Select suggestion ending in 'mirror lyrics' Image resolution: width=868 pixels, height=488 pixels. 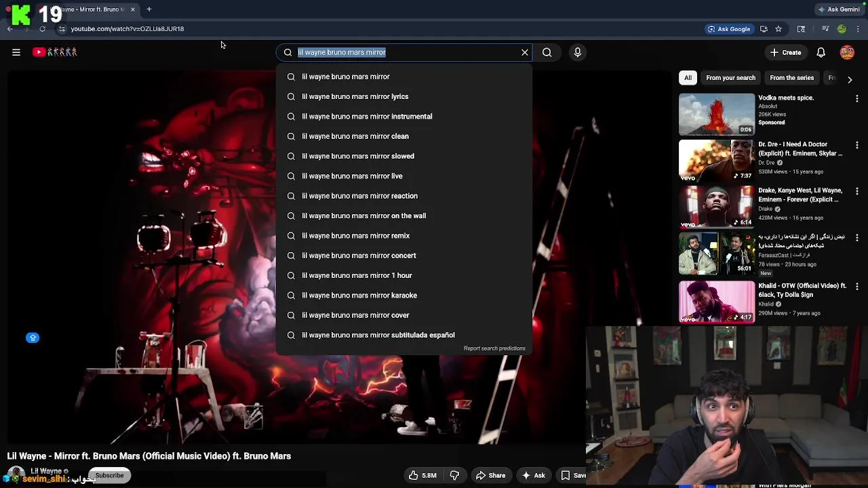click(404, 96)
